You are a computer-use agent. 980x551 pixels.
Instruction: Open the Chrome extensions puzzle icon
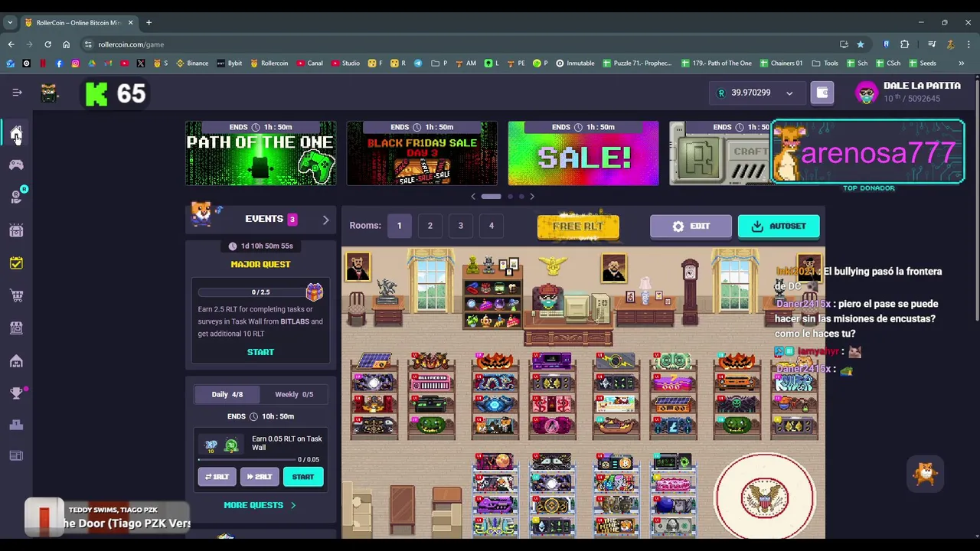tap(905, 44)
